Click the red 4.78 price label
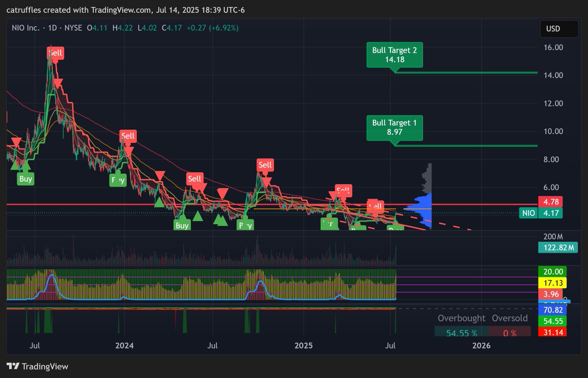Image resolution: width=588 pixels, height=378 pixels. (x=550, y=201)
